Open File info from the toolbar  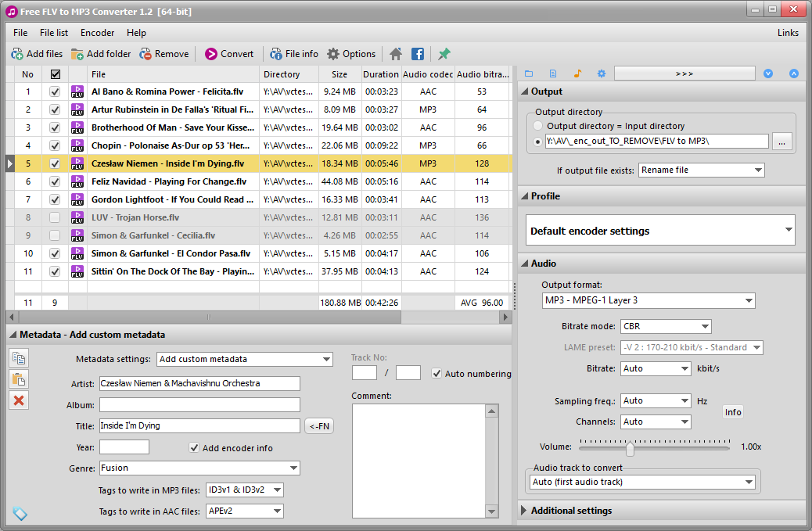[x=276, y=54]
